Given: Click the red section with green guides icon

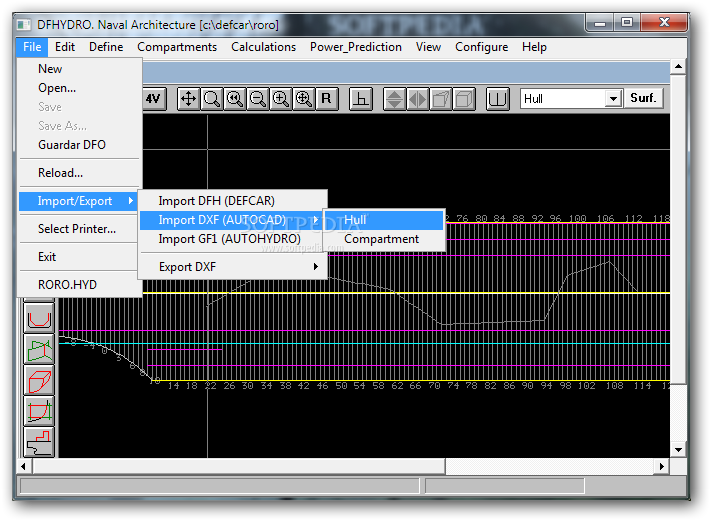Looking at the screenshot, I should pos(39,411).
